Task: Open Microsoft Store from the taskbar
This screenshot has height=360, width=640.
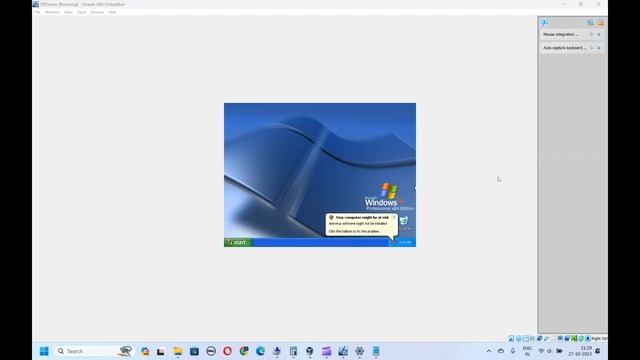Action: [x=194, y=351]
